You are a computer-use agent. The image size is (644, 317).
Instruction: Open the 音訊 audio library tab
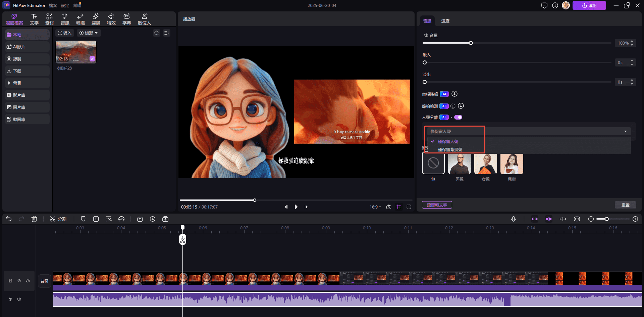point(65,19)
